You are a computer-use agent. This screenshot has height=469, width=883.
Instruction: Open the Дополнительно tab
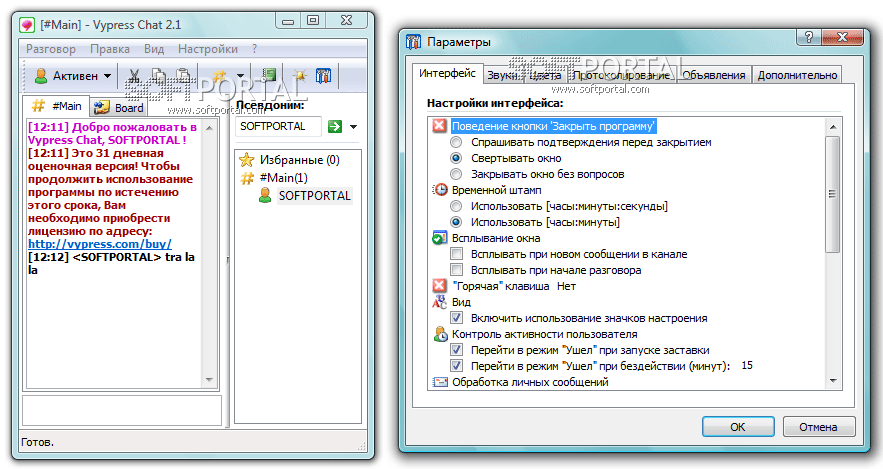point(797,75)
